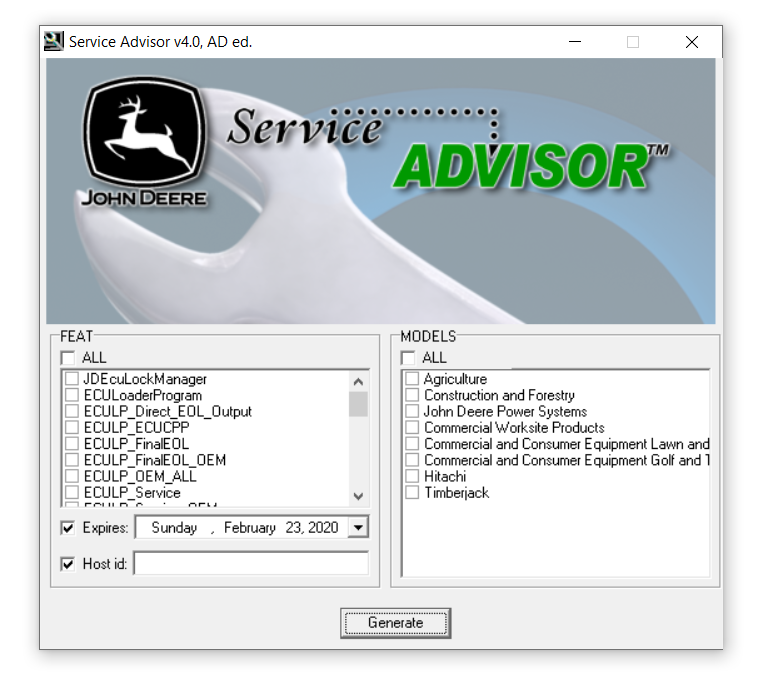Image resolution: width=777 pixels, height=682 pixels.
Task: Enable the Hitachi model checkbox
Action: click(x=412, y=476)
